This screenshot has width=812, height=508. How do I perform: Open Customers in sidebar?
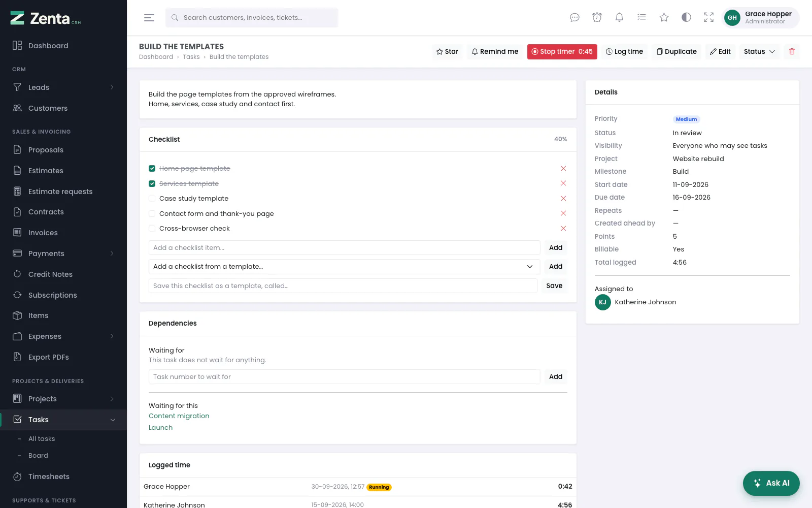(x=63, y=108)
